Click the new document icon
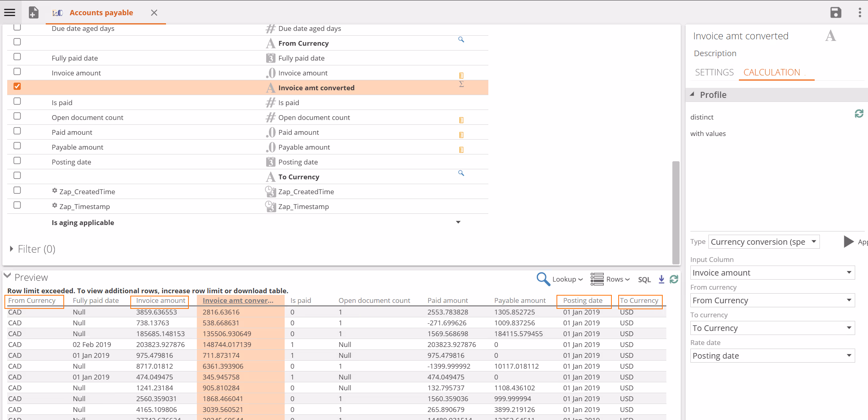This screenshot has height=420, width=868. pyautogui.click(x=34, y=12)
